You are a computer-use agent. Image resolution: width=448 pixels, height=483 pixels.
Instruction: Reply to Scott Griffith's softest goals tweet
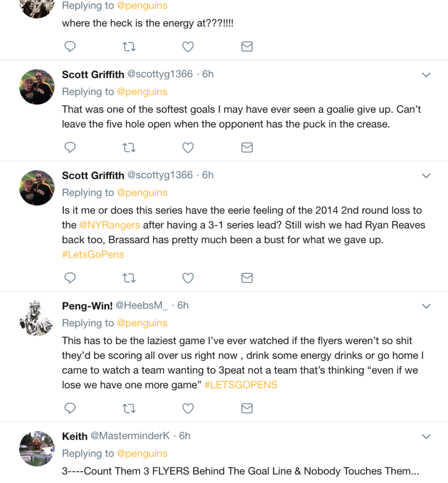click(70, 148)
